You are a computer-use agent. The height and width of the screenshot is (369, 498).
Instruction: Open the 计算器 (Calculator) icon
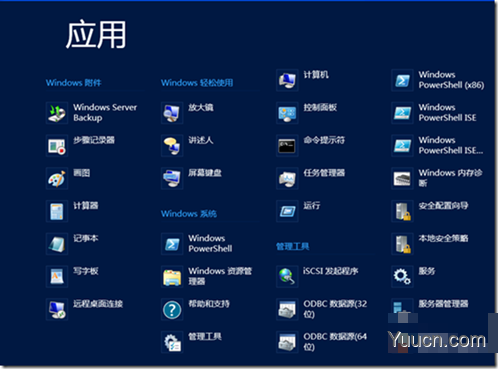[x=57, y=211]
